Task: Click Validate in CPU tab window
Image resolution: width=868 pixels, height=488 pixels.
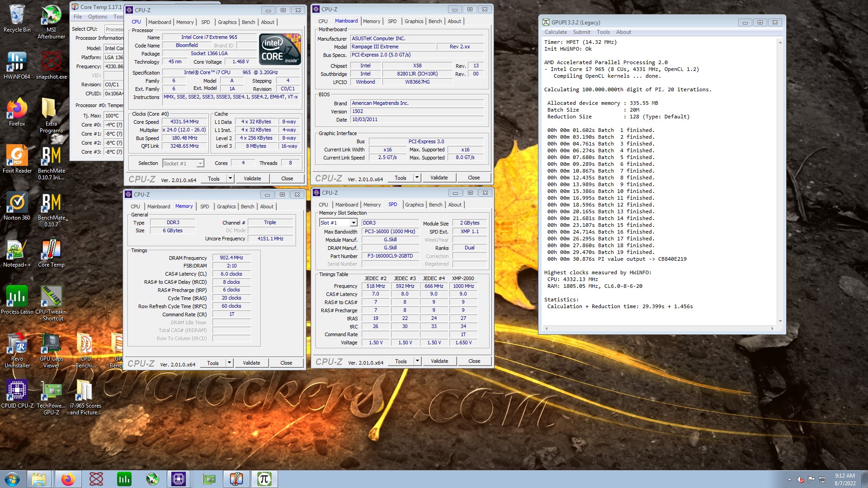Action: click(252, 178)
